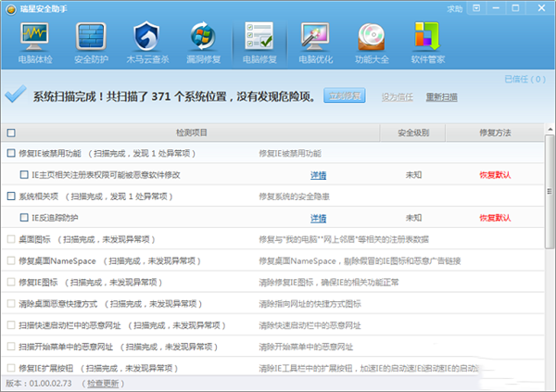
Task: Click 未知 level in IE主页相关注册表权限 row
Action: (x=413, y=175)
